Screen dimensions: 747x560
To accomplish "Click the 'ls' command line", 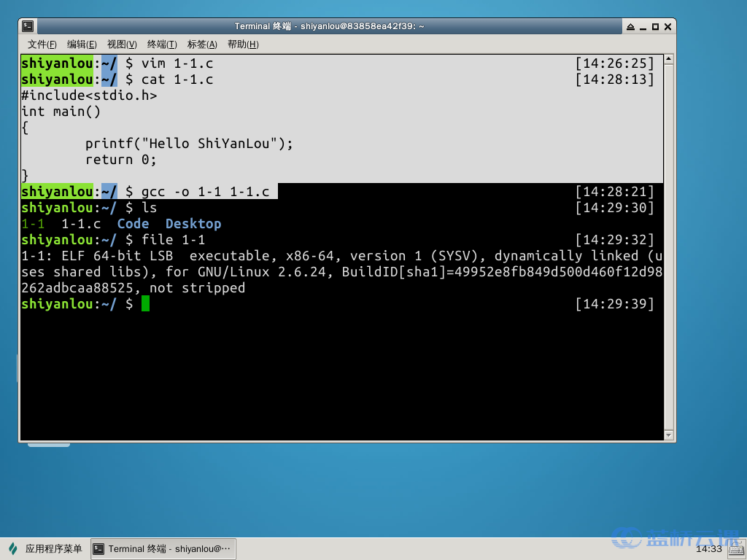I will pos(149,208).
